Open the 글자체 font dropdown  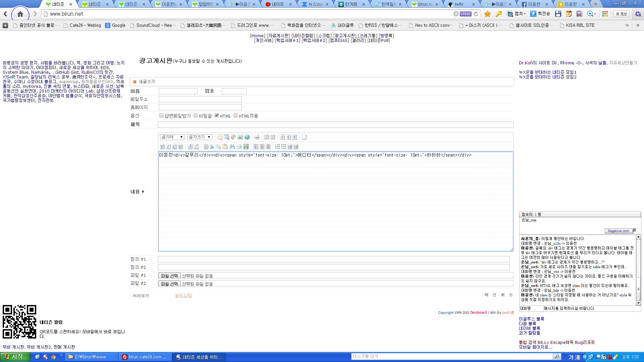click(172, 137)
